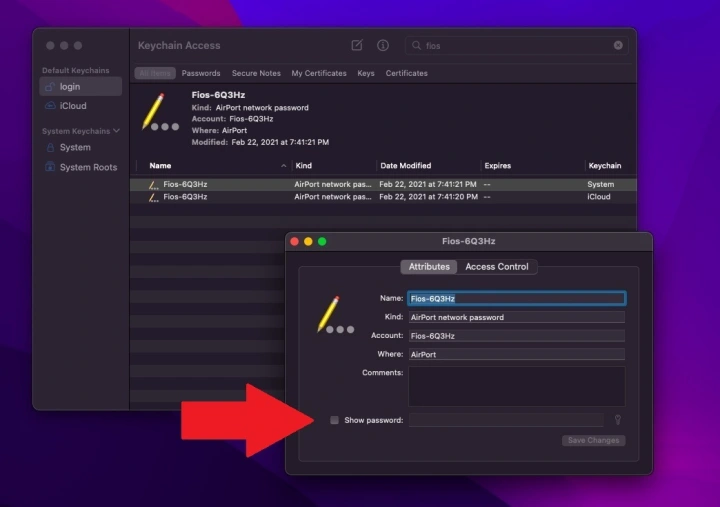This screenshot has height=507, width=720.
Task: Open System Roots keychain in the sidebar
Action: pos(88,167)
